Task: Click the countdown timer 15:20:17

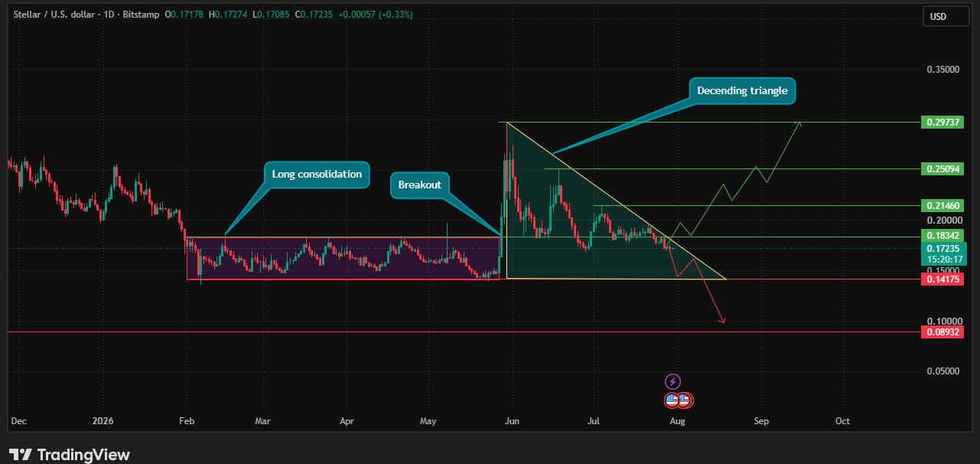Action: click(x=944, y=260)
